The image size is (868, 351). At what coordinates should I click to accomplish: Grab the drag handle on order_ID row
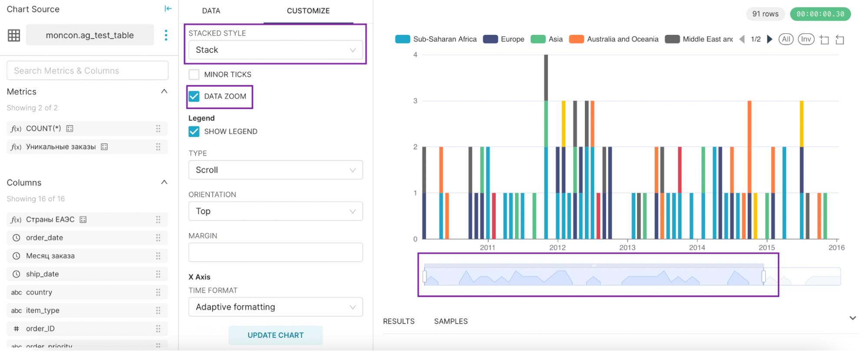click(158, 329)
